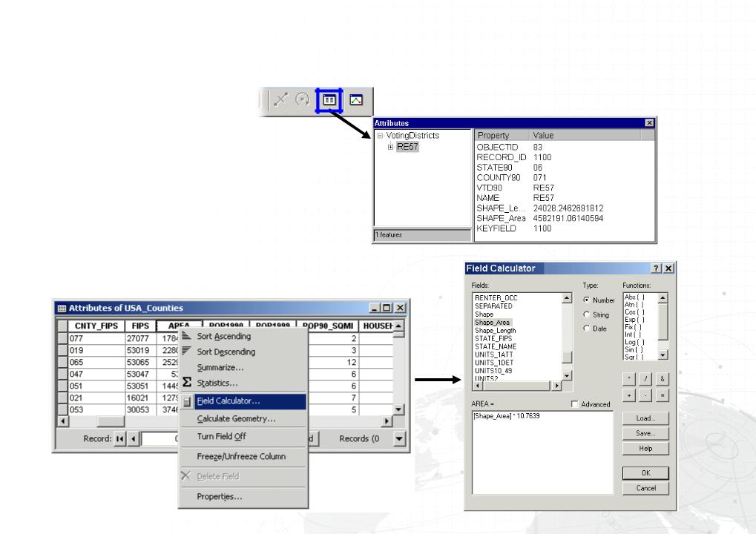
Task: Click the calculator icon beside Field Calculator entry
Action: pyautogui.click(x=187, y=401)
